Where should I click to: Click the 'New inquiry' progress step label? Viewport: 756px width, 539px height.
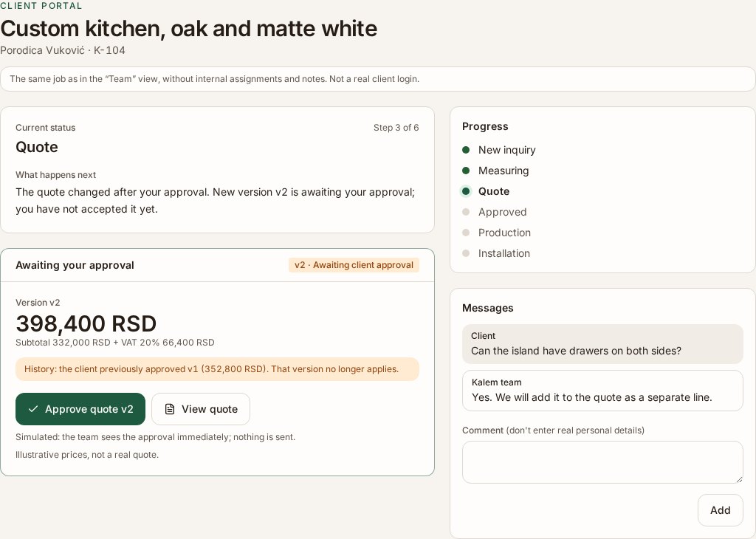506,150
